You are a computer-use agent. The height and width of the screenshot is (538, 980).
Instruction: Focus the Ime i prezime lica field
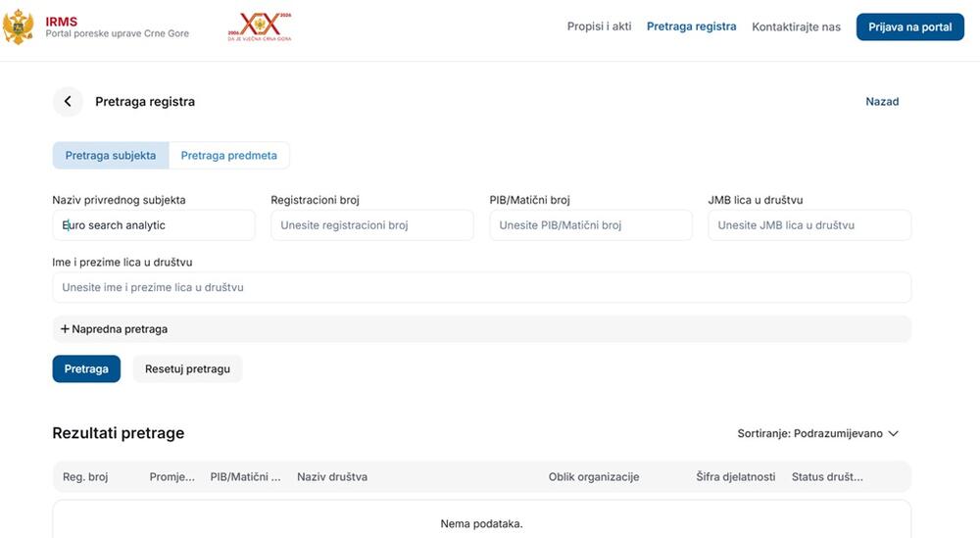pyautogui.click(x=481, y=287)
